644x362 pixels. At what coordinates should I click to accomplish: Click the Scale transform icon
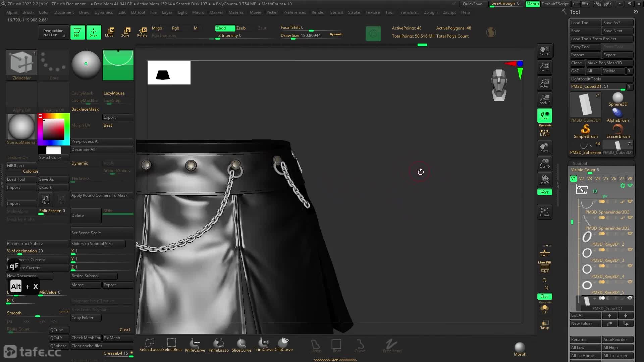tap(125, 32)
